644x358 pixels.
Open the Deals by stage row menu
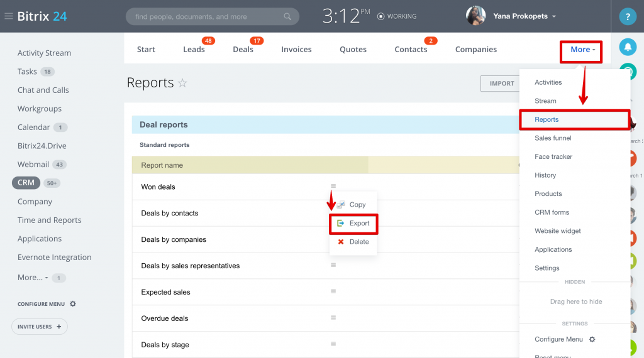(333, 344)
